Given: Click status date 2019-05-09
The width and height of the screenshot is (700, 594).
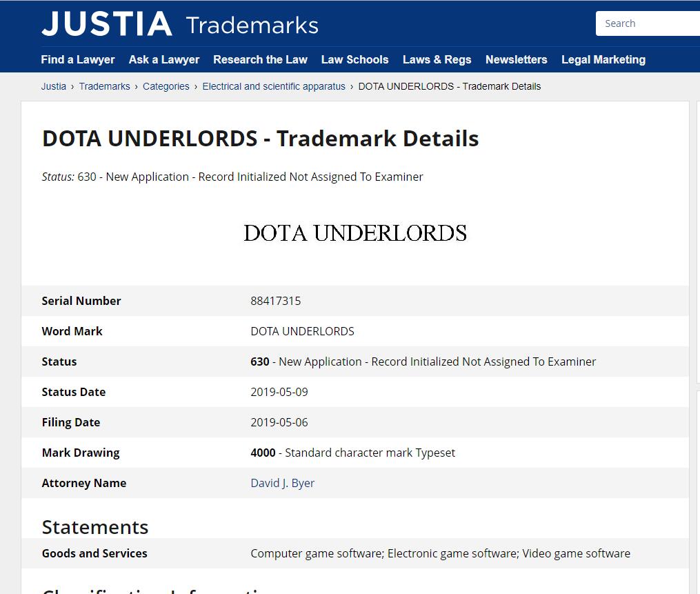Looking at the screenshot, I should coord(279,392).
